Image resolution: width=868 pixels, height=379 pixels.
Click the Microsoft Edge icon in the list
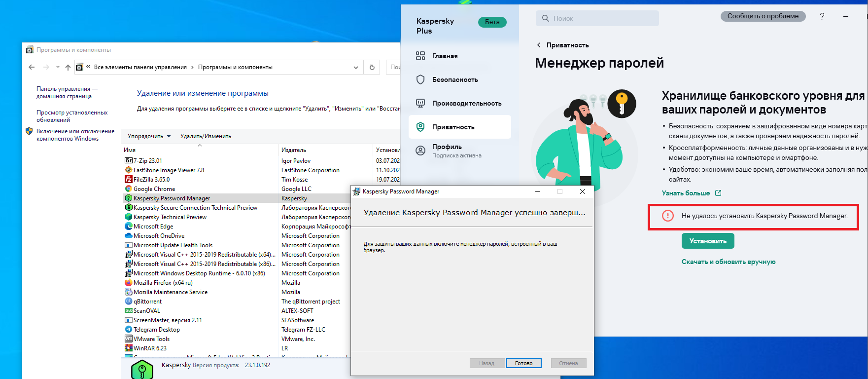(129, 226)
